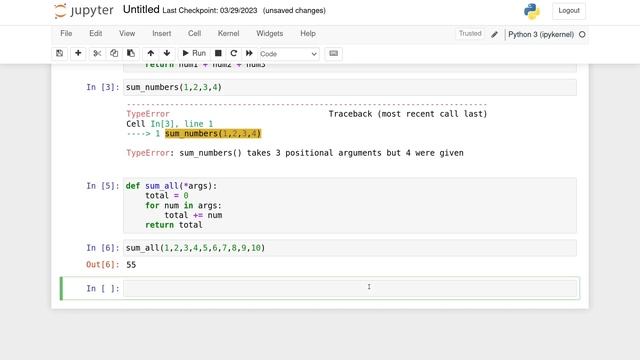Open the File menu
The width and height of the screenshot is (640, 360).
point(66,33)
